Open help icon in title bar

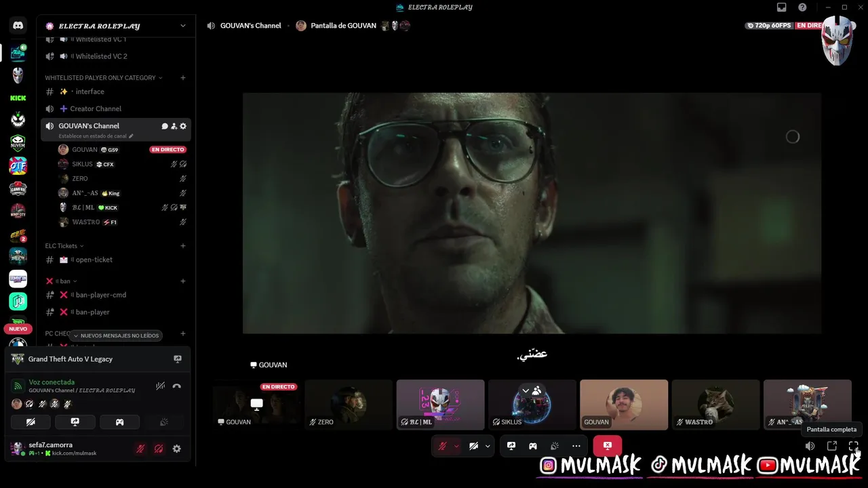click(803, 7)
